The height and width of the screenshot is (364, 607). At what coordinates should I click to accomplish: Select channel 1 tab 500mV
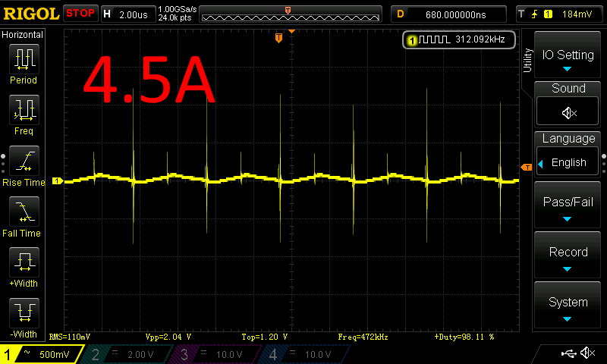pyautogui.click(x=40, y=354)
